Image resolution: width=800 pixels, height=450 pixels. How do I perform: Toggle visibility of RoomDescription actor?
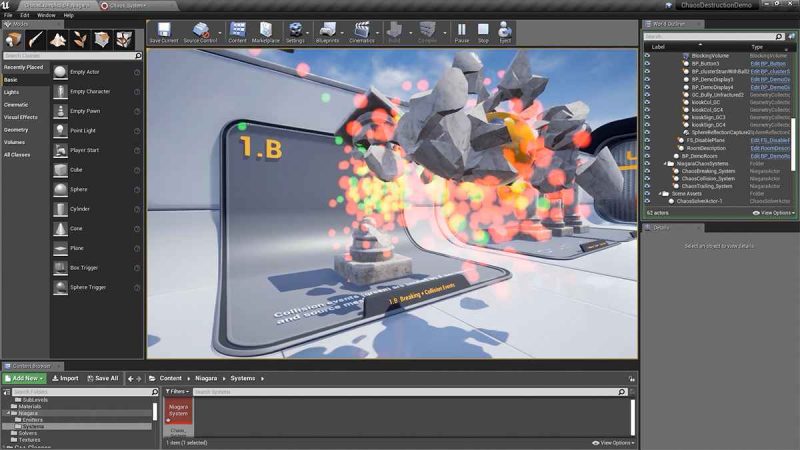pos(647,148)
